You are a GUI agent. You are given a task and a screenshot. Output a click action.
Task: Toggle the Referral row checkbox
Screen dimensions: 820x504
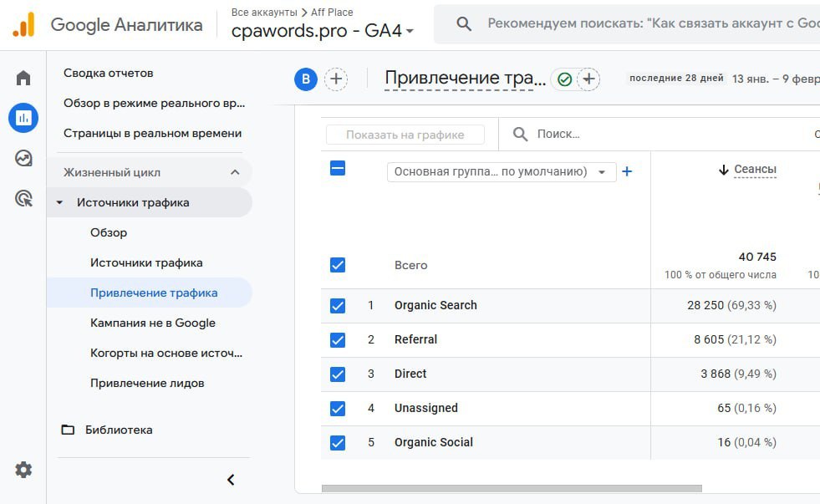pyautogui.click(x=338, y=340)
